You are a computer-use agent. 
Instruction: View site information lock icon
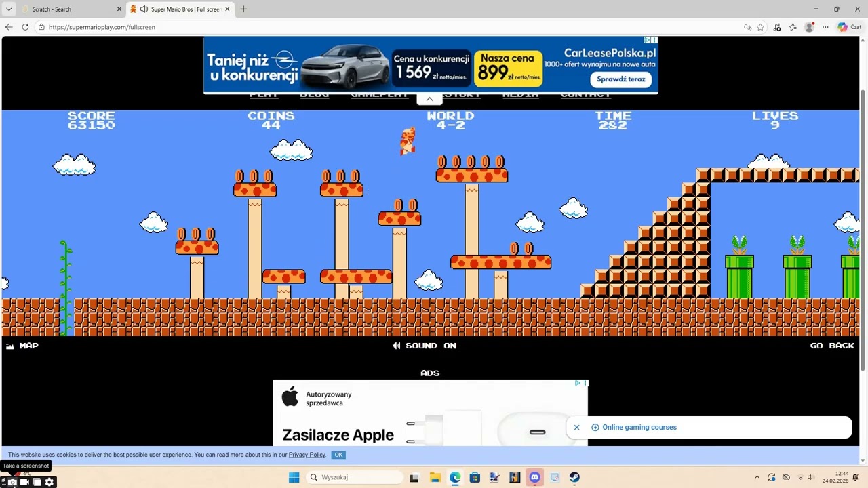tap(41, 27)
